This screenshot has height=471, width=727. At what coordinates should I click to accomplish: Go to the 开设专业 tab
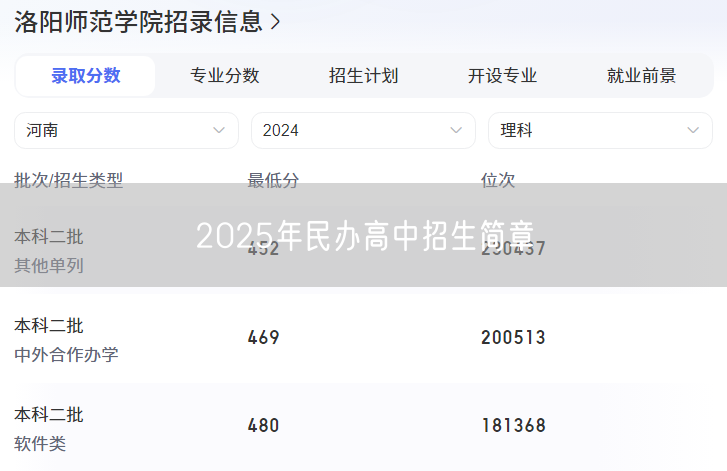point(502,76)
